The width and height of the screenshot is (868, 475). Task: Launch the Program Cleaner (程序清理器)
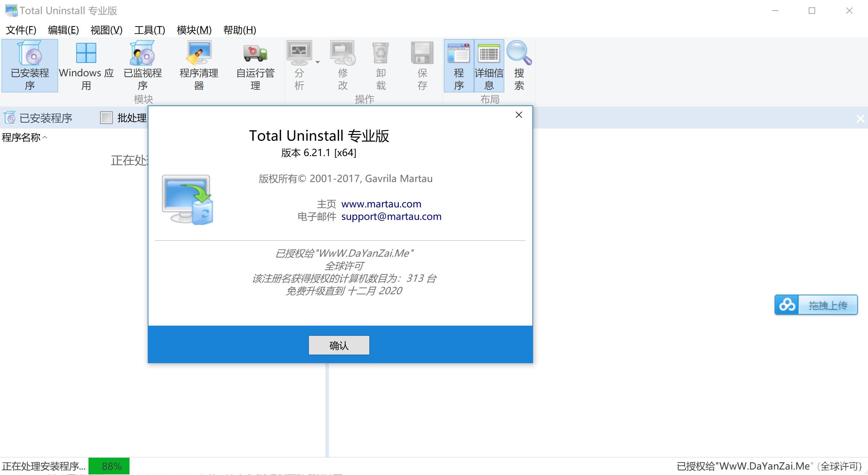tap(199, 66)
